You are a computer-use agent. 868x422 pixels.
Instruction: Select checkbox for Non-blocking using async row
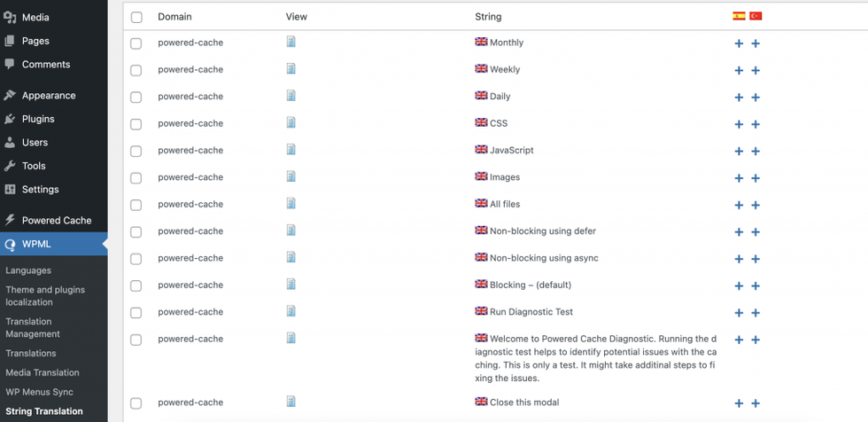(136, 259)
